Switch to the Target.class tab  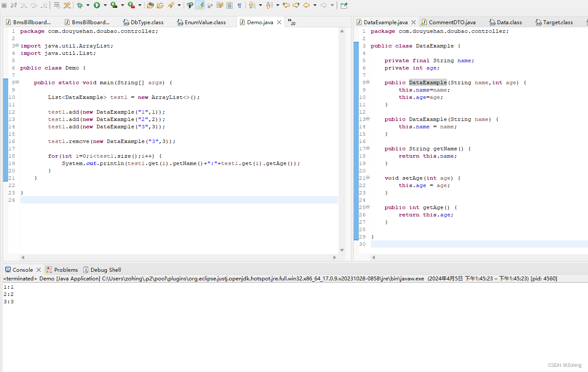pyautogui.click(x=554, y=22)
